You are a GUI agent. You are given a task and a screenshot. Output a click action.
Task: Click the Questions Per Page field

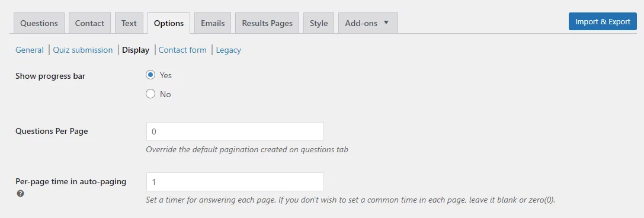235,132
